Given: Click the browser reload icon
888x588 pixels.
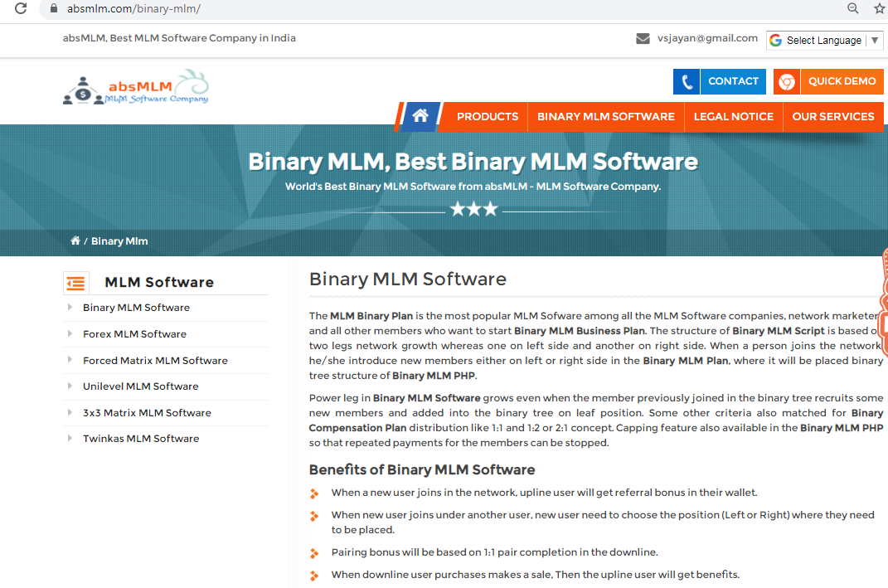Looking at the screenshot, I should (x=21, y=9).
